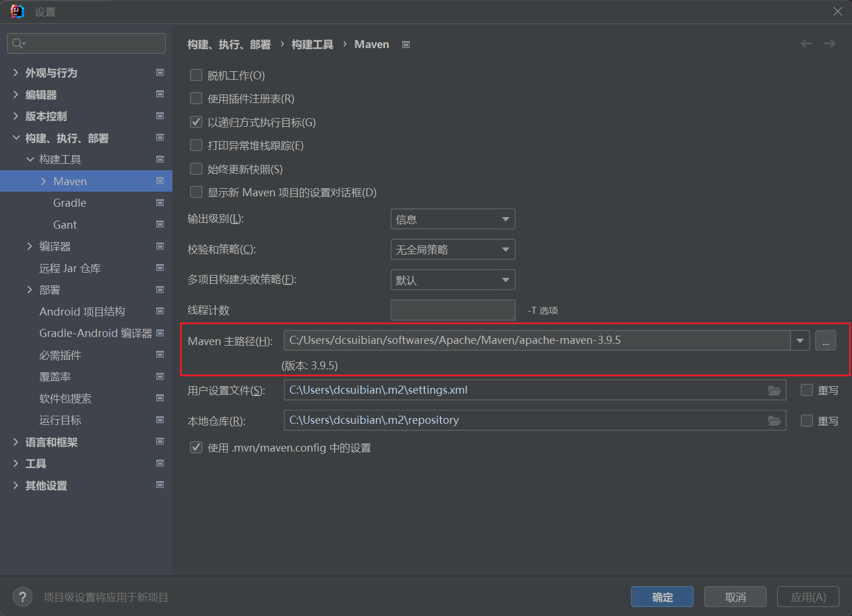Screen dimensions: 852x616
Task: Open the 校验和策略 dropdown showing 无全局策略
Action: tap(453, 250)
